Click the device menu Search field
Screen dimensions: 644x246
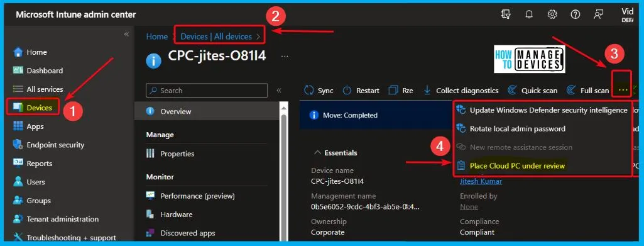point(207,91)
